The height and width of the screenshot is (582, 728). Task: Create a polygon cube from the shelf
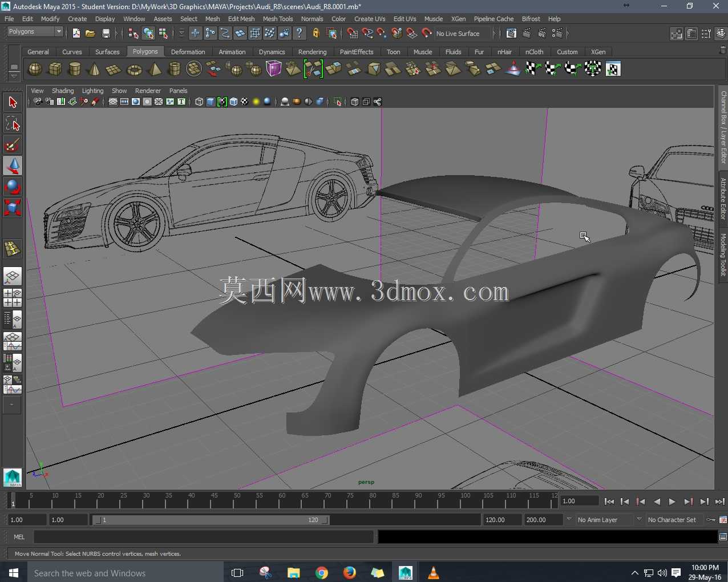(55, 69)
